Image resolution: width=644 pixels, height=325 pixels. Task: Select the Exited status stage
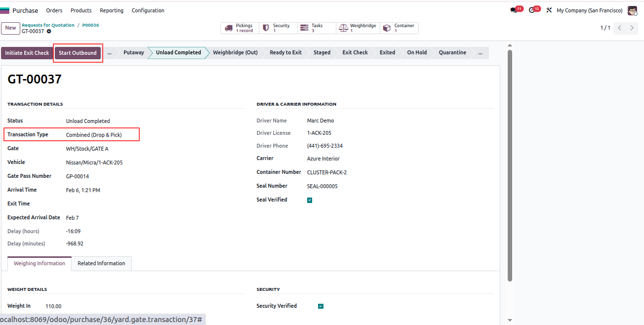pos(387,52)
